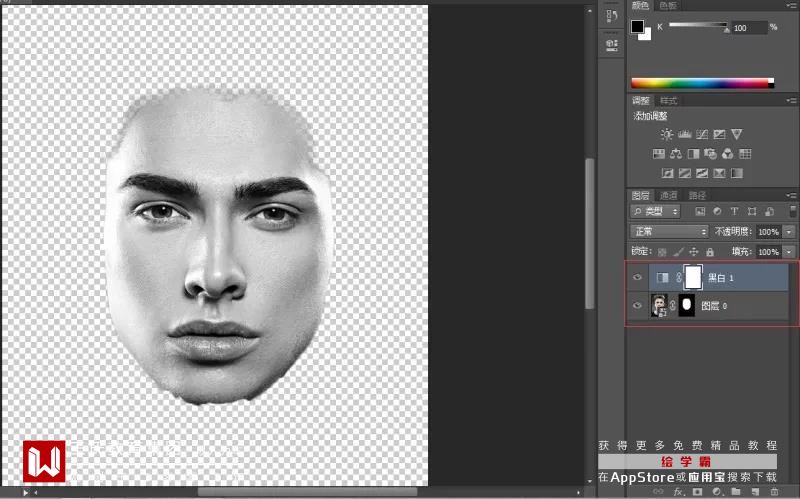Add a Gradient Map adjustment
Image resolution: width=800 pixels, height=499 pixels.
[x=737, y=173]
